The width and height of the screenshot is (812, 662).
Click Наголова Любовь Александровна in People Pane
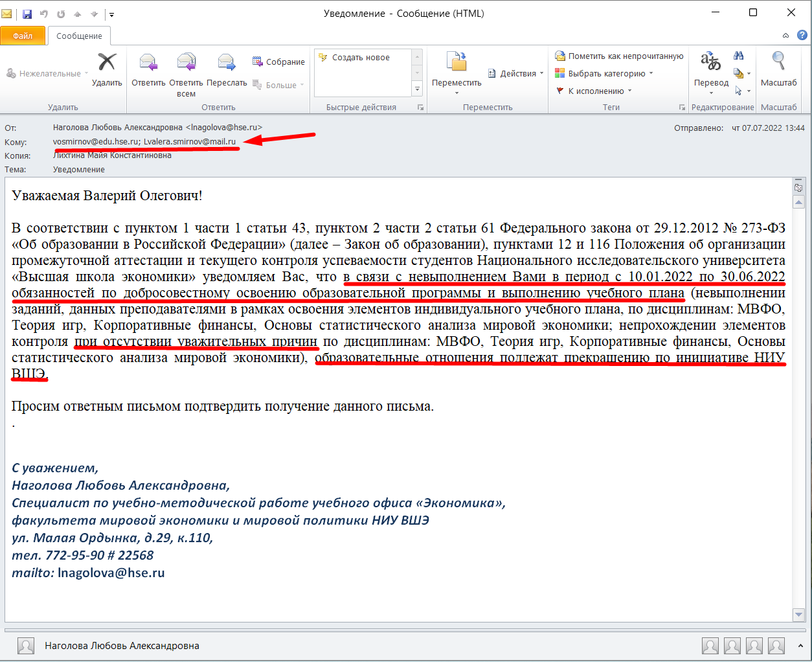coord(122,646)
